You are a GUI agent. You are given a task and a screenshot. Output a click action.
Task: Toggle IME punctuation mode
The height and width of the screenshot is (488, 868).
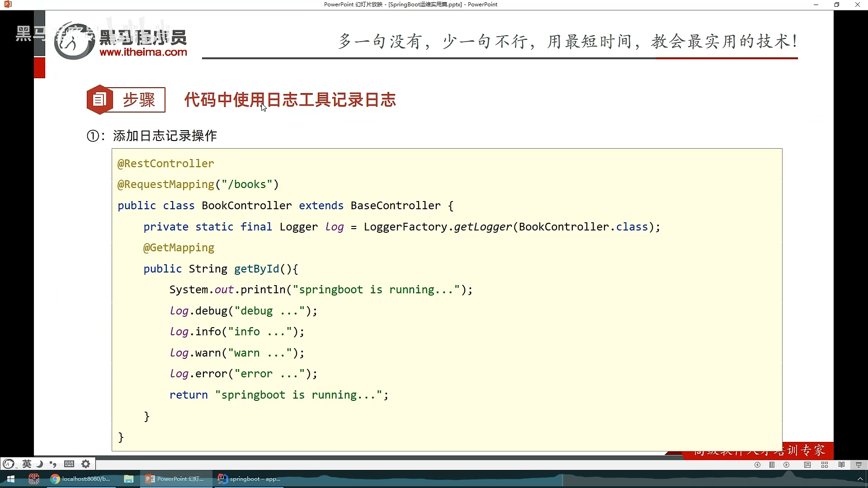53,464
